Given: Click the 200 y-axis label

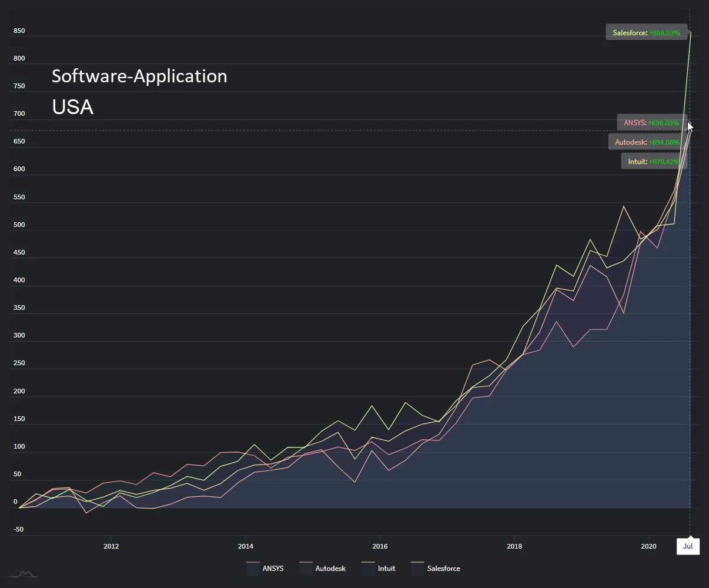Looking at the screenshot, I should coord(19,391).
